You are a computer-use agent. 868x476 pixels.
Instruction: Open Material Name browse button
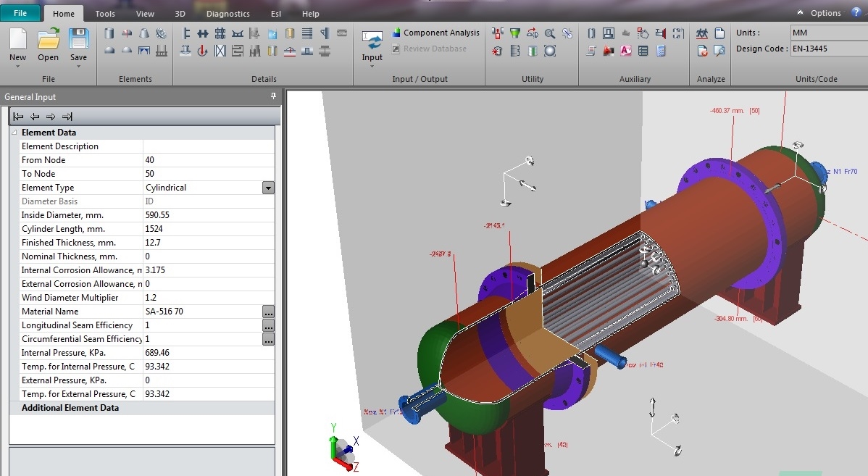click(x=268, y=312)
